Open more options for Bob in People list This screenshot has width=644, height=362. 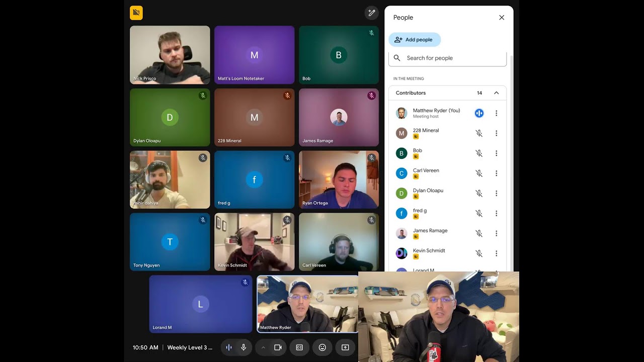point(496,153)
